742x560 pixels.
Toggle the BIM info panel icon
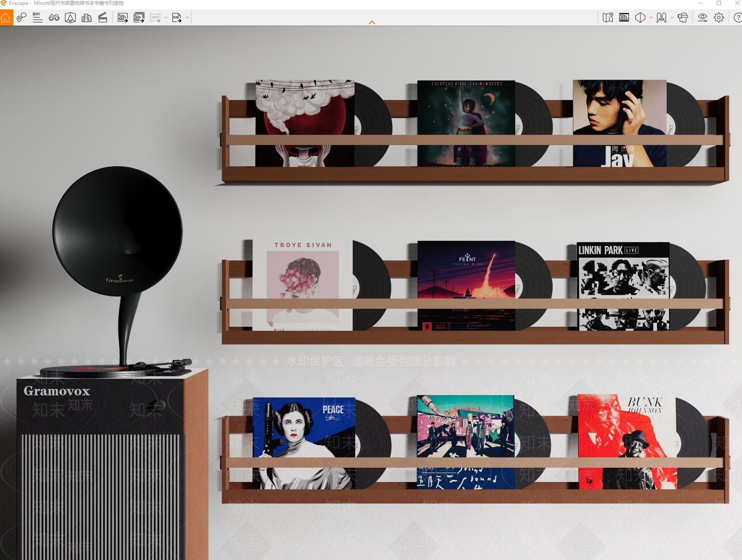click(38, 18)
